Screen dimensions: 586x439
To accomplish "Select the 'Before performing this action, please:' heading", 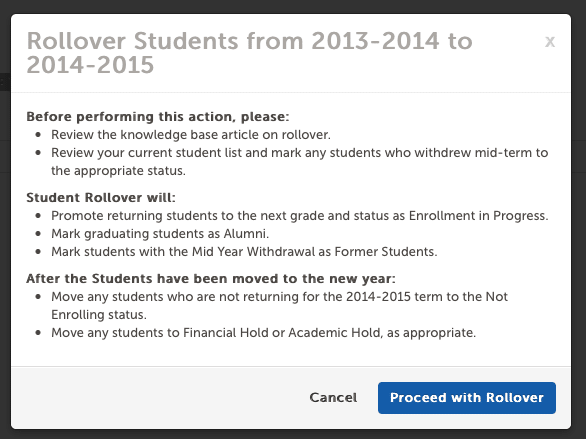I will (158, 117).
